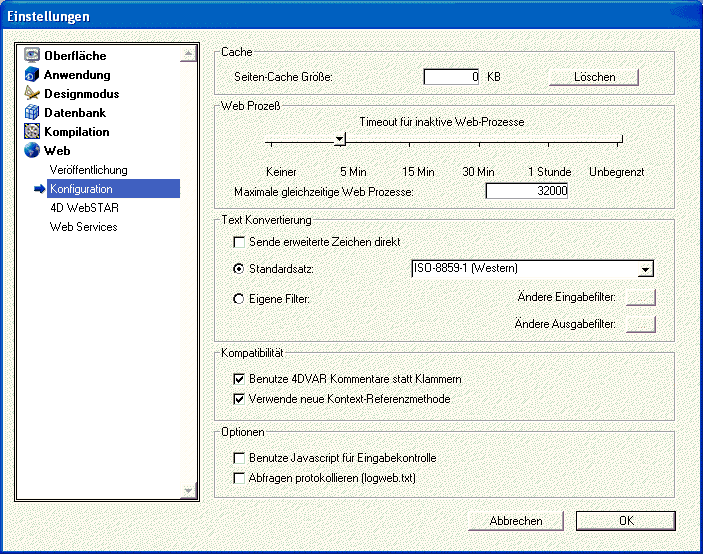Go to Web Services settings page
Screen dimensions: 703x554
[x=84, y=227]
